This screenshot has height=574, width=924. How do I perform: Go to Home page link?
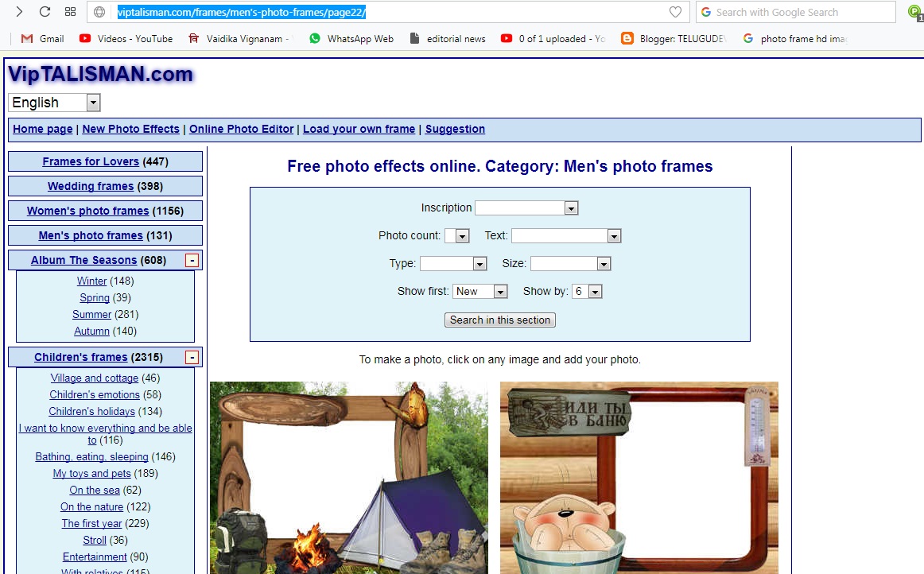pos(42,129)
